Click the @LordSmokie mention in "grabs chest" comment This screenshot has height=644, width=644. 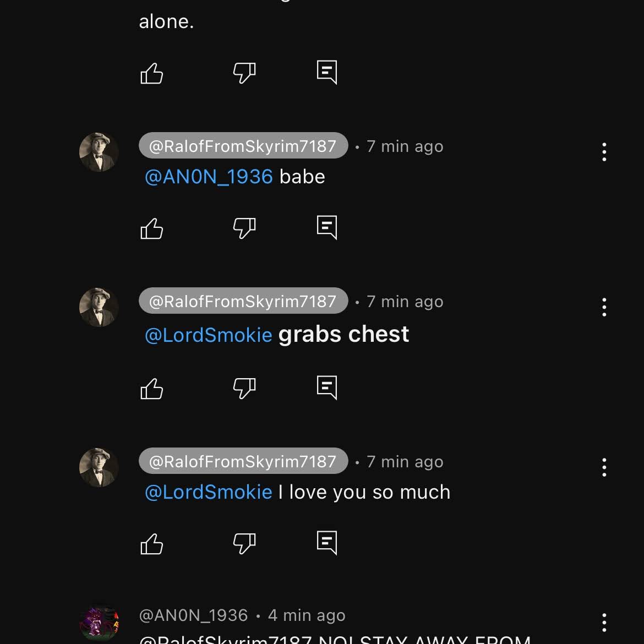[209, 335]
